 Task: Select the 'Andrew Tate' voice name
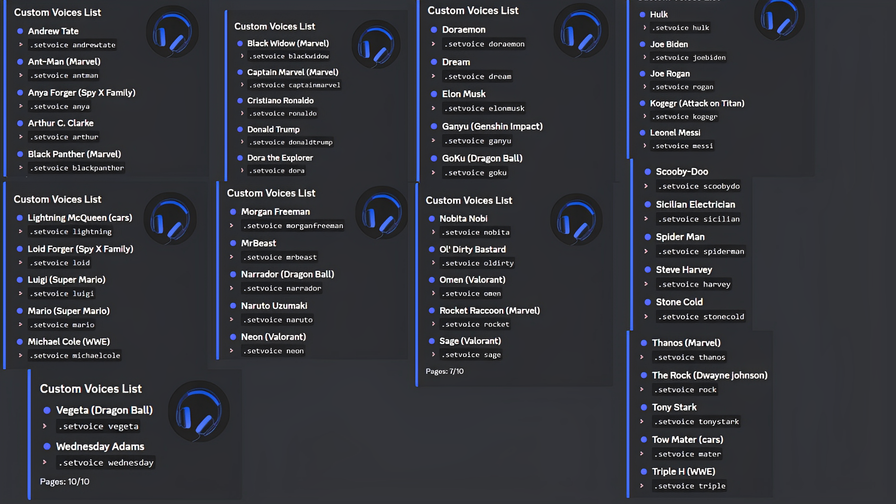(x=53, y=31)
